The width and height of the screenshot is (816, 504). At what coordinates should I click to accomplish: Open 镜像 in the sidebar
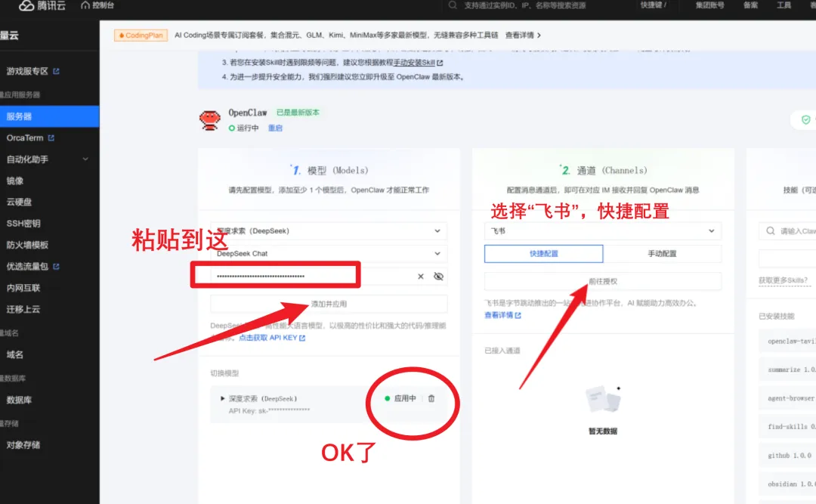tap(15, 181)
